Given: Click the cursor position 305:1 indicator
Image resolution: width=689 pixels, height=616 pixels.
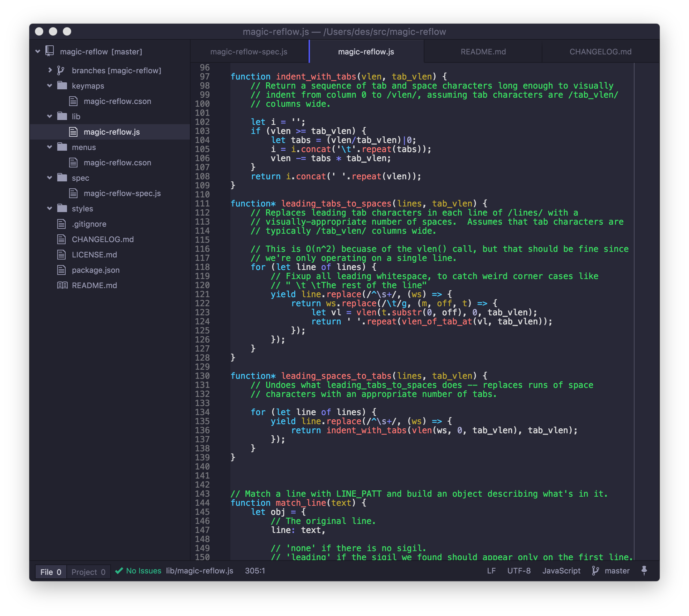Looking at the screenshot, I should (x=255, y=571).
